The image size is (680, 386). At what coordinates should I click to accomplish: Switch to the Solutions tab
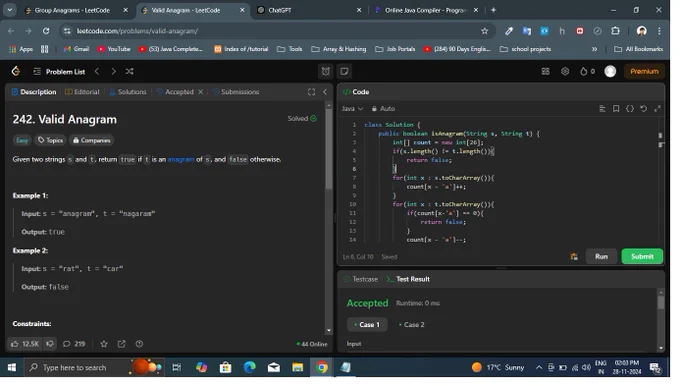click(128, 92)
